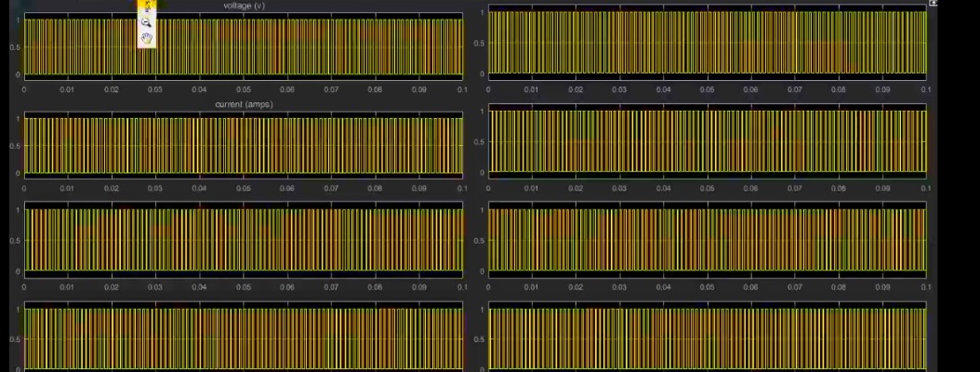Click the second-row right waveform plot
This screenshot has height=372, width=980.
(708, 141)
